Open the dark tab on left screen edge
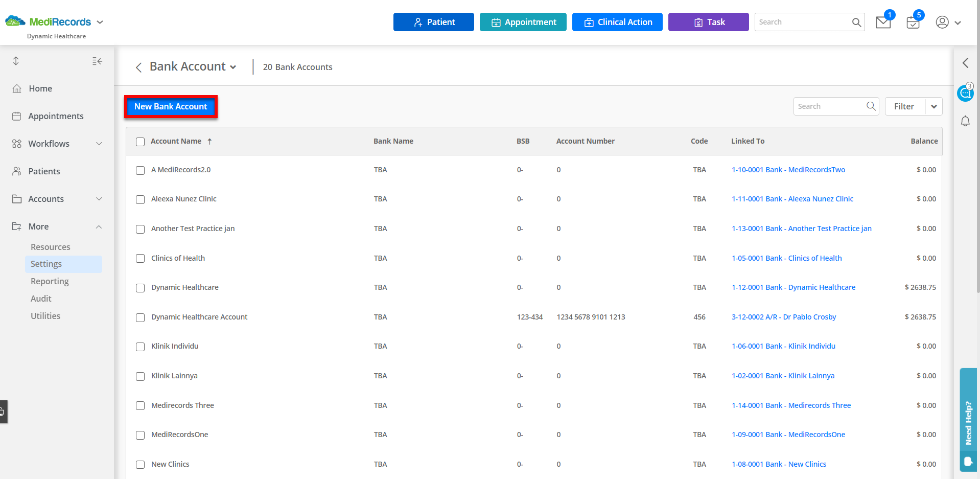The image size is (980, 479). tap(3, 412)
